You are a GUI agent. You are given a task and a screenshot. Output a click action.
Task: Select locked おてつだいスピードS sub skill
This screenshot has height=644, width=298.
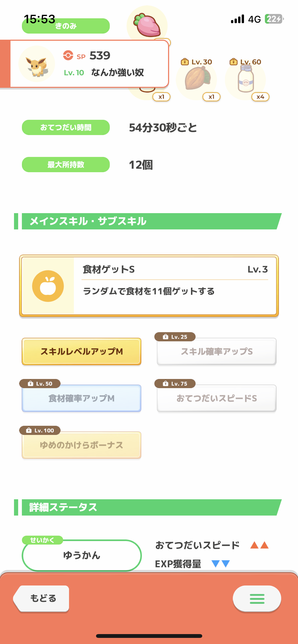(x=216, y=398)
